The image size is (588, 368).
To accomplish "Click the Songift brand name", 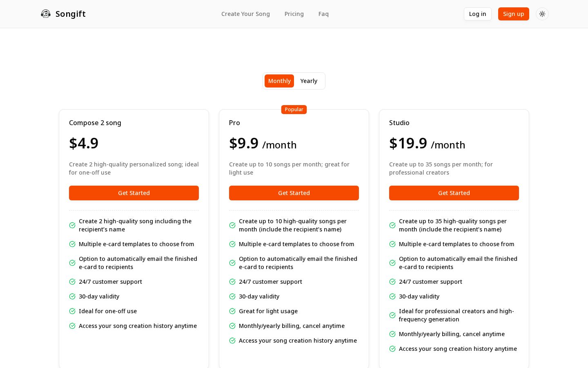I will coord(71,14).
